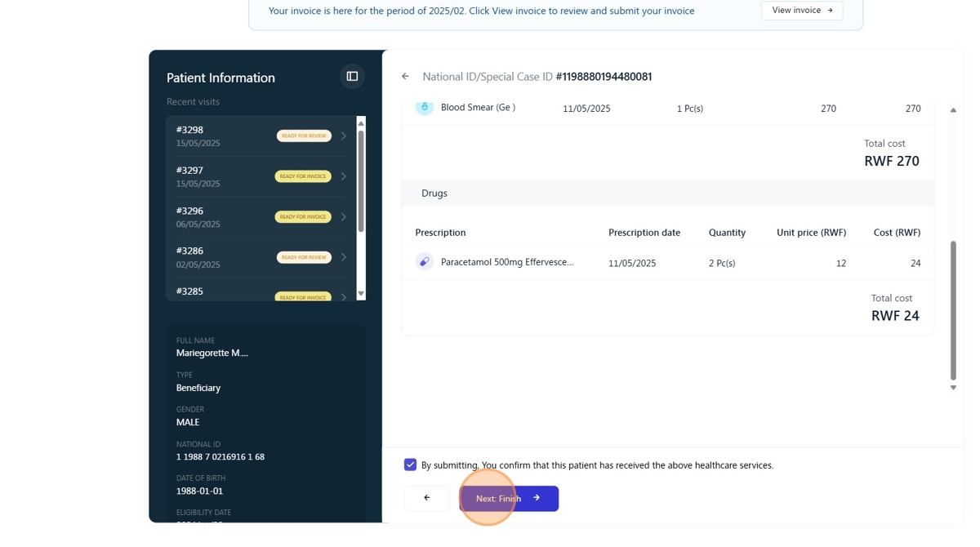Click the Cost (RWF) column header
This screenshot has width=980, height=547.
click(x=897, y=233)
